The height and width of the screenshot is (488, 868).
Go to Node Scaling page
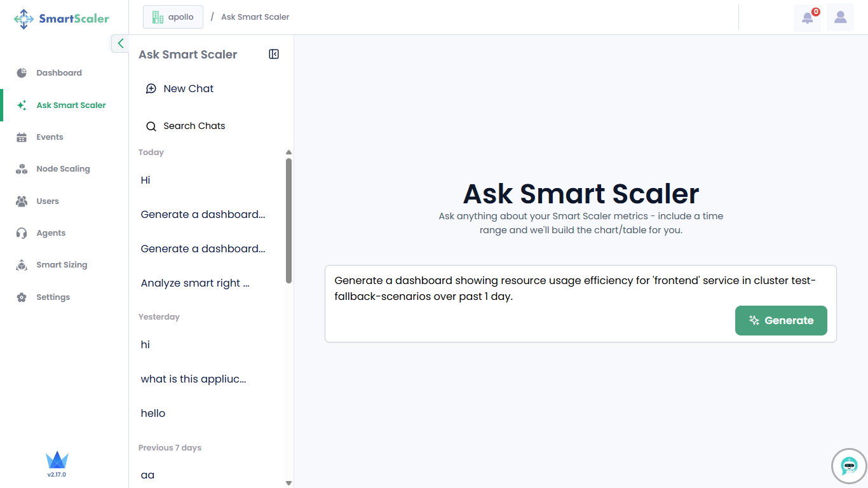[63, 169]
